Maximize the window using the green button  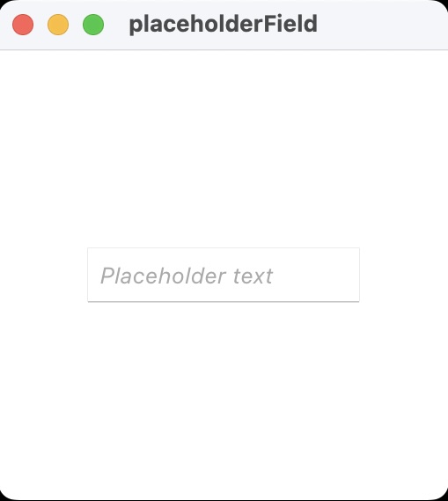[x=93, y=25]
